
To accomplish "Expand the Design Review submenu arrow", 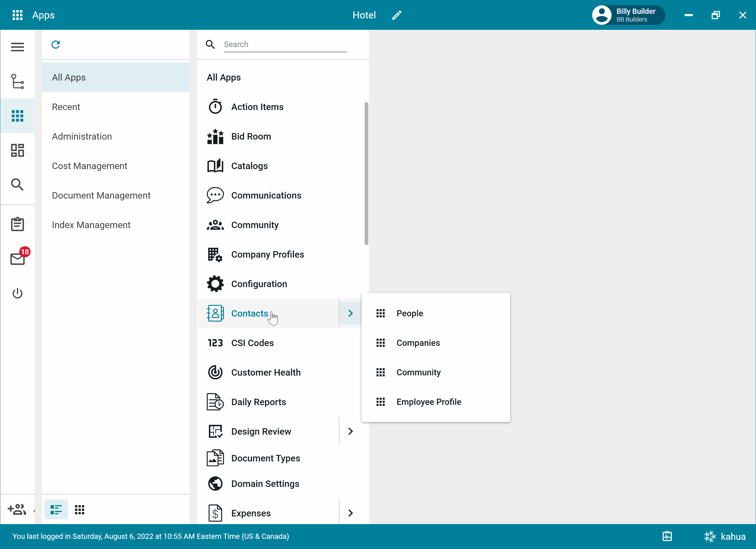I will (x=350, y=431).
